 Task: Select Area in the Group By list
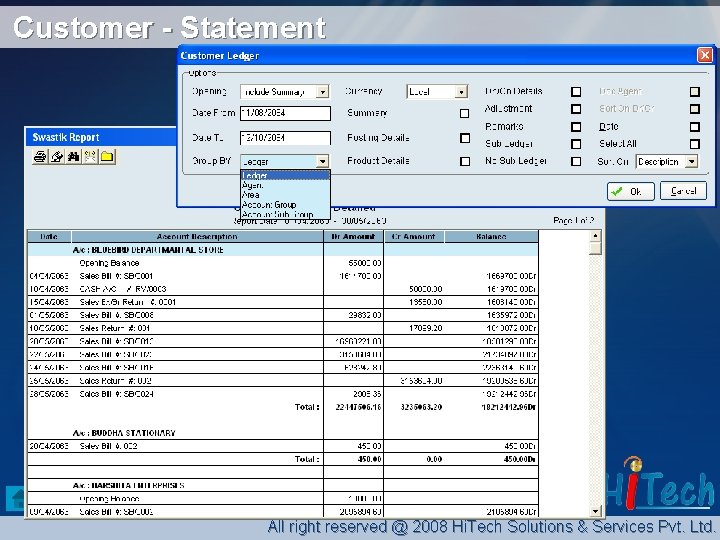tap(285, 195)
